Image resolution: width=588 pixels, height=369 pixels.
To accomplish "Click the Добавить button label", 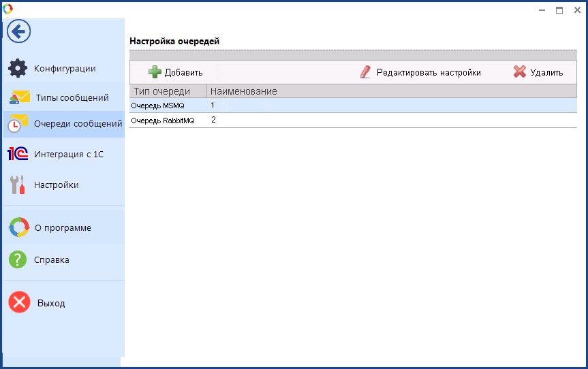I will pos(184,73).
